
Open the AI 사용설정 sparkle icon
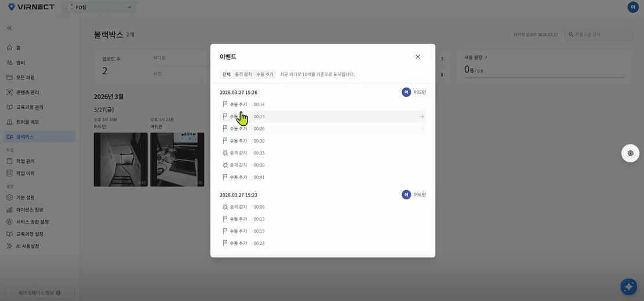pyautogui.click(x=9, y=246)
